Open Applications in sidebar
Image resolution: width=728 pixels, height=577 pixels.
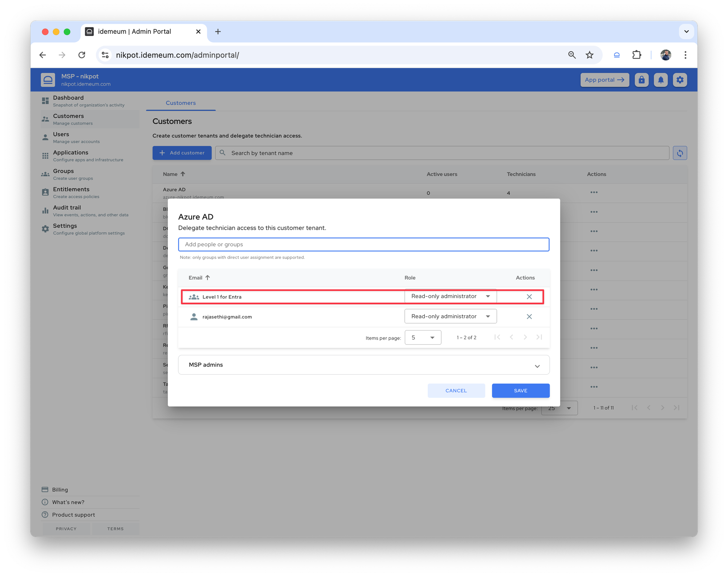pyautogui.click(x=90, y=155)
